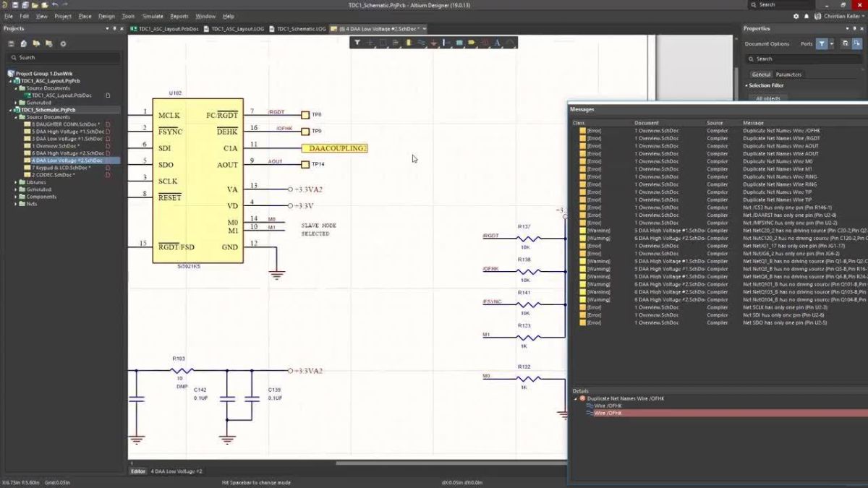Click the Text String 'A' tool in the Active Bar
The width and height of the screenshot is (868, 488).
pyautogui.click(x=497, y=43)
